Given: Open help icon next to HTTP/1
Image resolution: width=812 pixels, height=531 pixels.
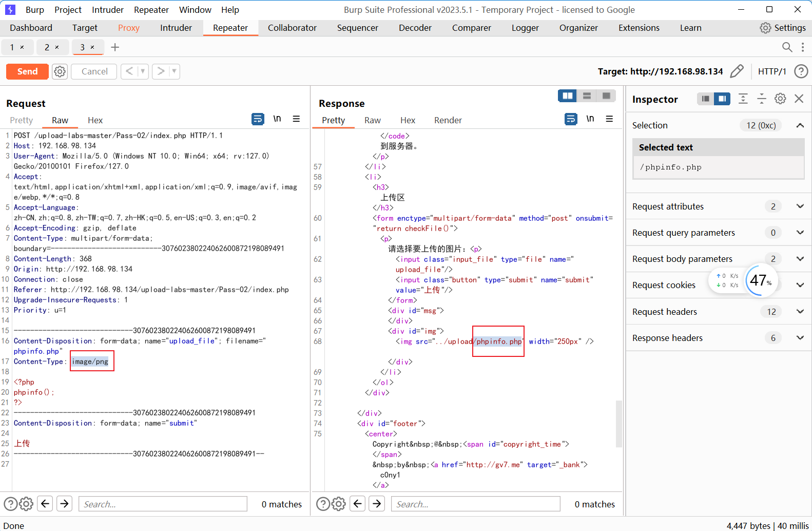Looking at the screenshot, I should tap(801, 71).
